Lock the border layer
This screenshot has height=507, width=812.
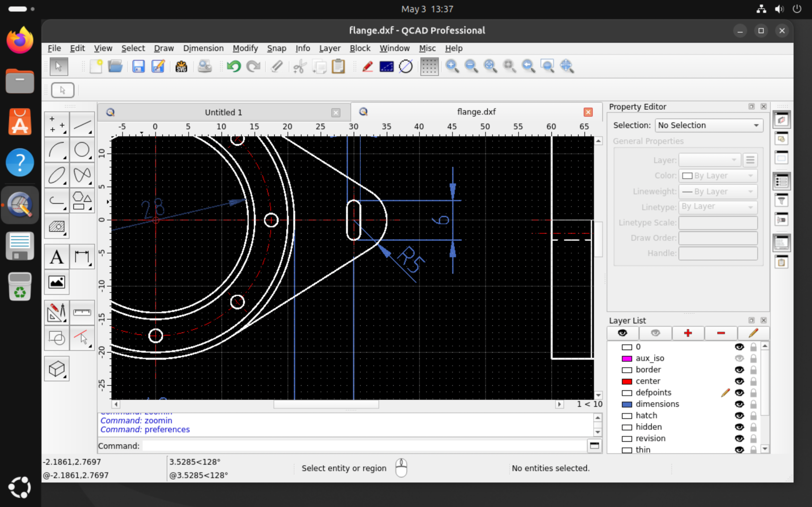753,370
